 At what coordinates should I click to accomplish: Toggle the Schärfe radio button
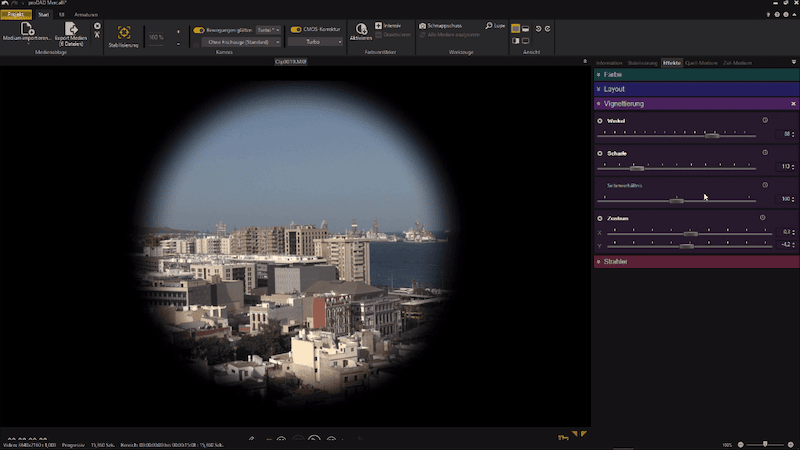pyautogui.click(x=600, y=153)
